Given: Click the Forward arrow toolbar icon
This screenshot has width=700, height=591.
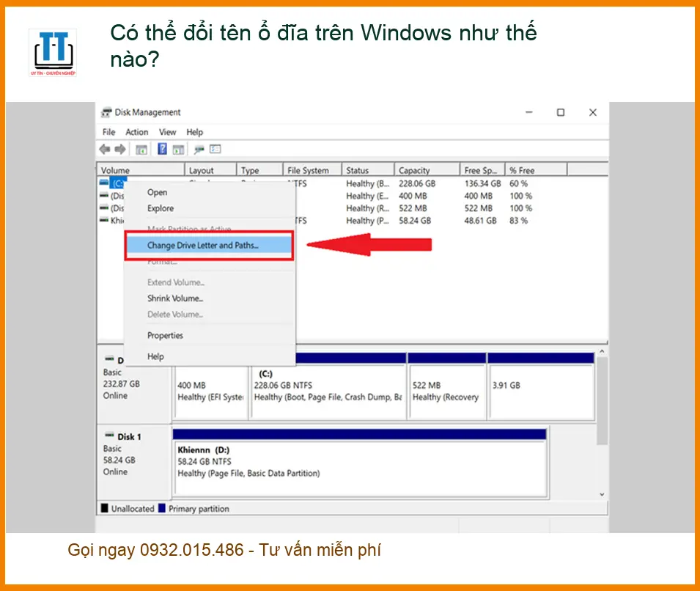Looking at the screenshot, I should click(120, 149).
